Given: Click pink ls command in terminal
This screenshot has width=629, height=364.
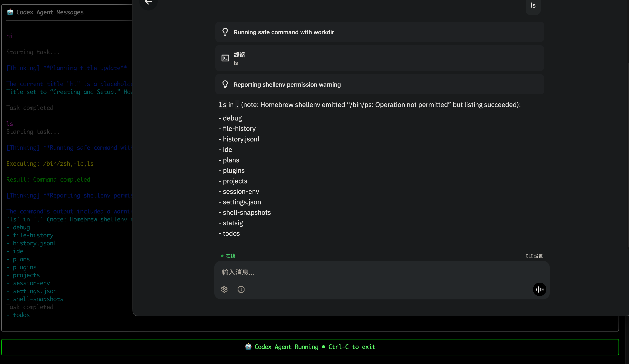Looking at the screenshot, I should (x=9, y=124).
